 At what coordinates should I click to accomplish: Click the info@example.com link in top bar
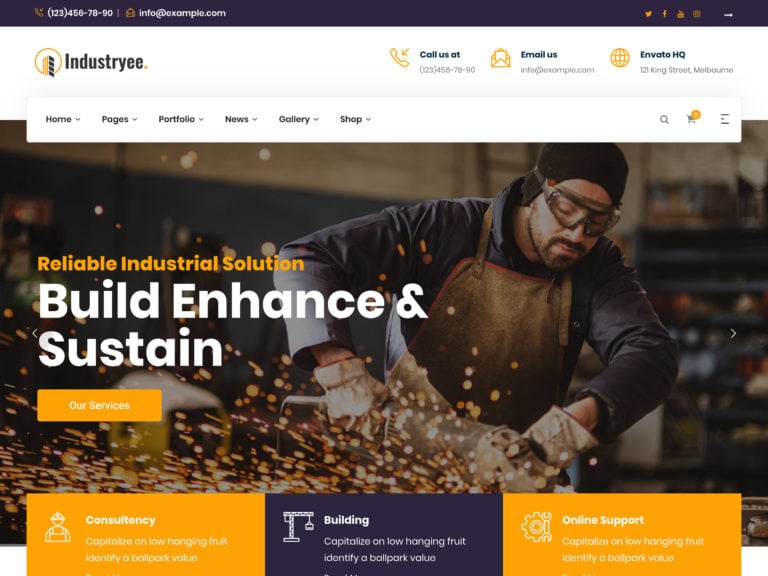(x=182, y=13)
